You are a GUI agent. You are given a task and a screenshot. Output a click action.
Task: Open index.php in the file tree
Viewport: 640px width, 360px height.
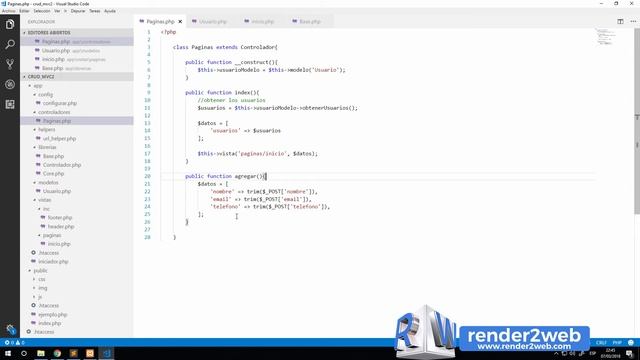(77, 323)
